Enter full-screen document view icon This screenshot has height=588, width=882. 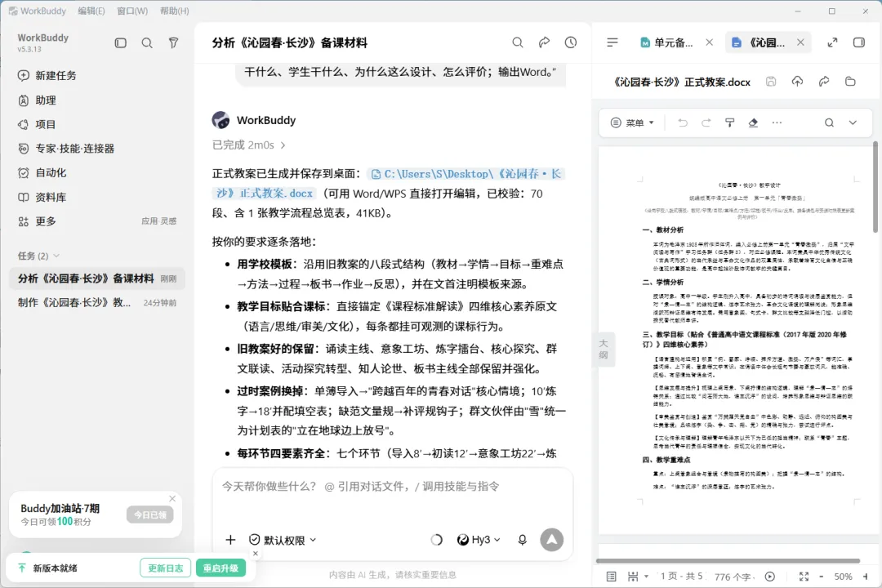click(804, 577)
